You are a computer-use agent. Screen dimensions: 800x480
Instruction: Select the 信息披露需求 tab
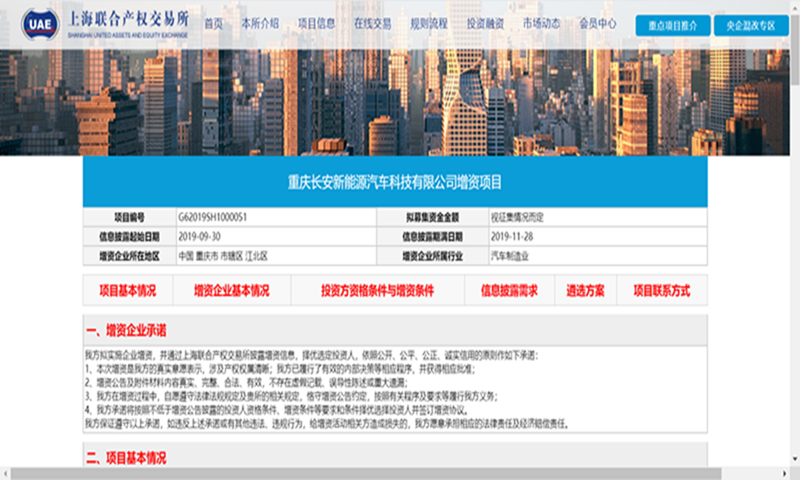(x=509, y=290)
